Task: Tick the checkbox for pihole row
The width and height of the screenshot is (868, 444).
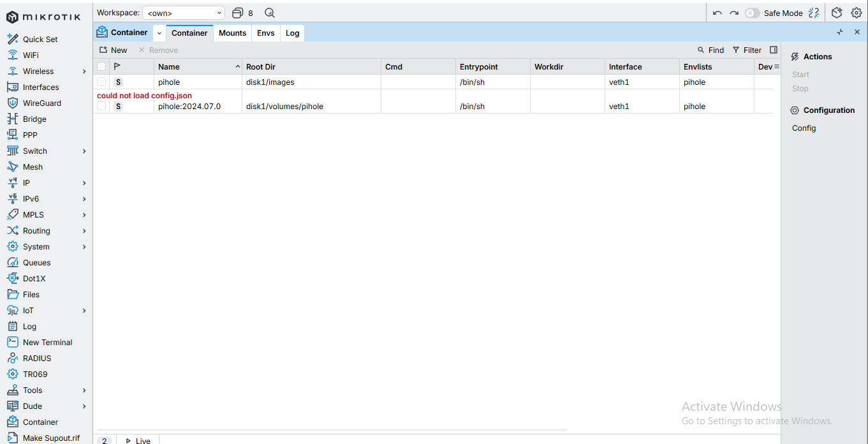Action: pyautogui.click(x=101, y=82)
